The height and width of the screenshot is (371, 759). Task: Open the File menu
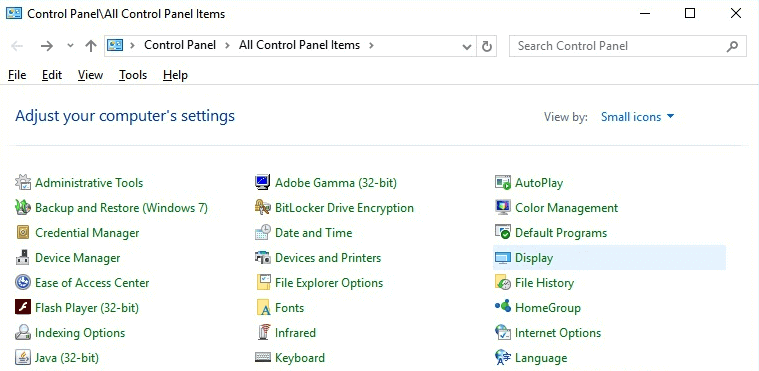point(17,75)
